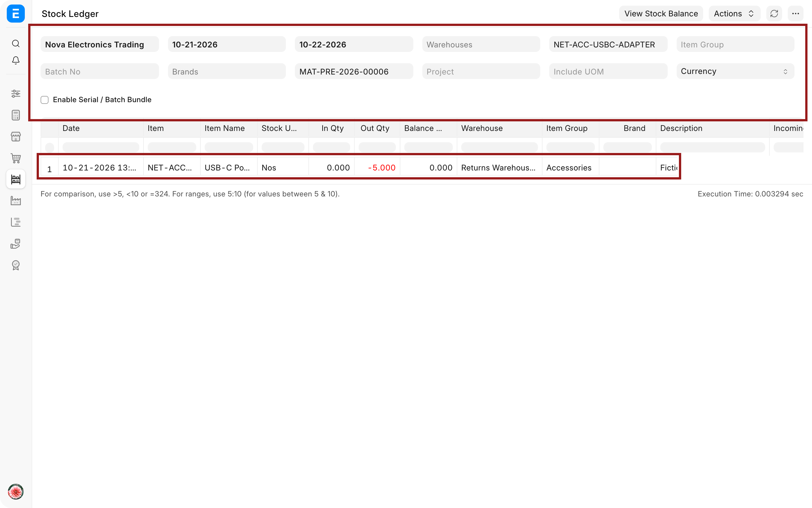This screenshot has width=812, height=508.
Task: Open the projects chart sidebar icon
Action: (16, 222)
